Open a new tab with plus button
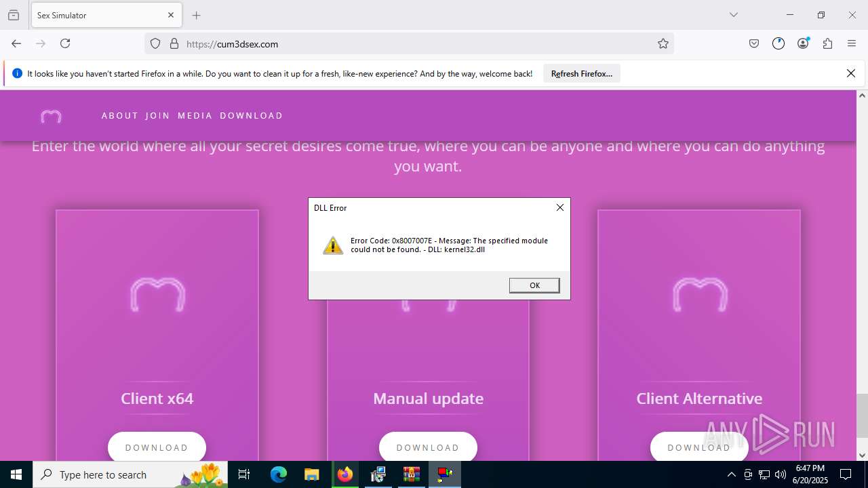 point(197,15)
